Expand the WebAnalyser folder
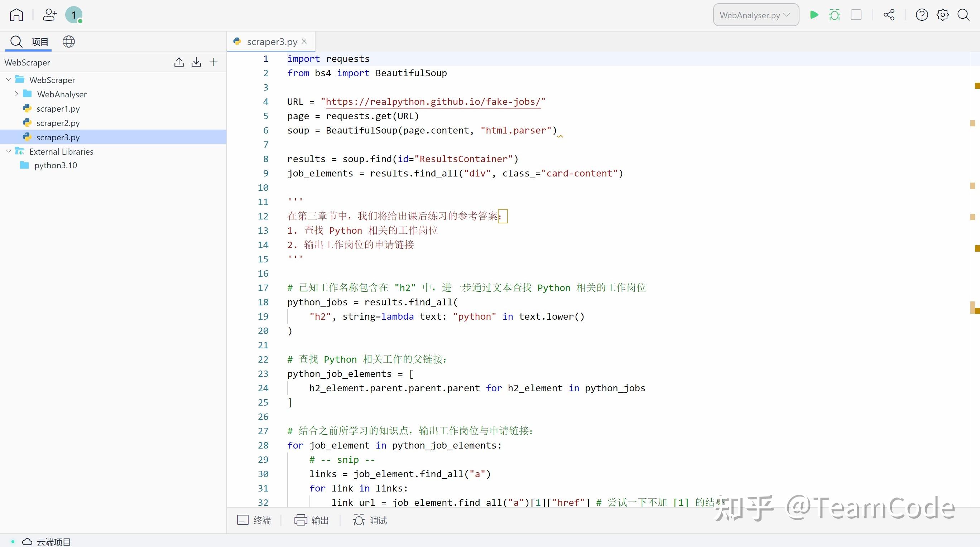 click(16, 94)
